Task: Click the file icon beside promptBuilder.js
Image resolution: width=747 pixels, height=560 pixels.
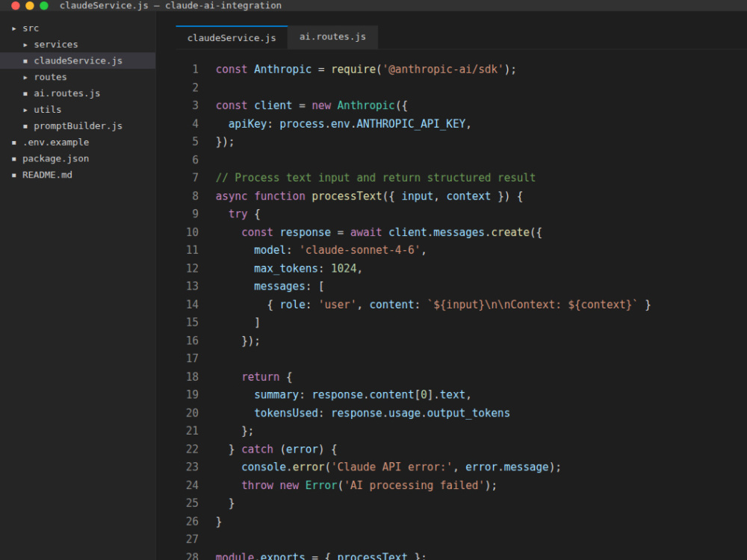Action: (25, 126)
